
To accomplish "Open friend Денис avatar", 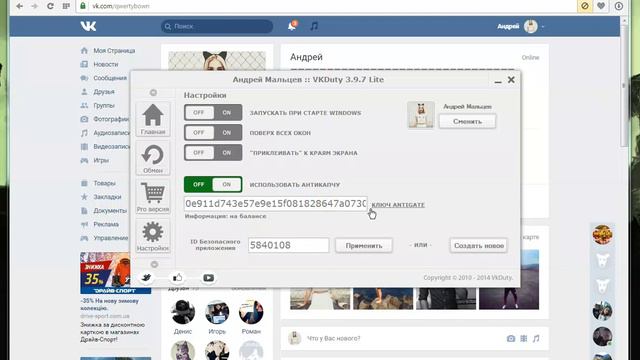I will [182, 312].
